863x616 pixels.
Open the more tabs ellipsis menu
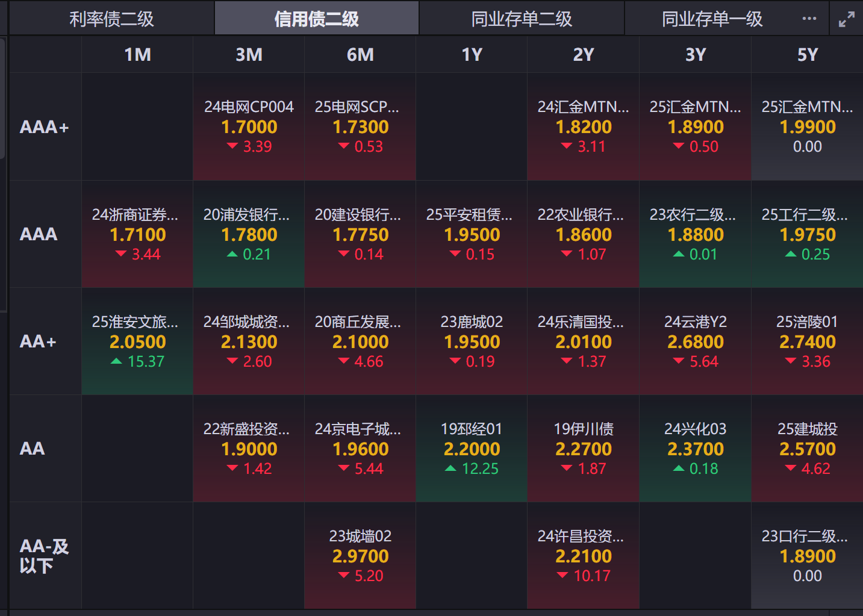pos(809,19)
